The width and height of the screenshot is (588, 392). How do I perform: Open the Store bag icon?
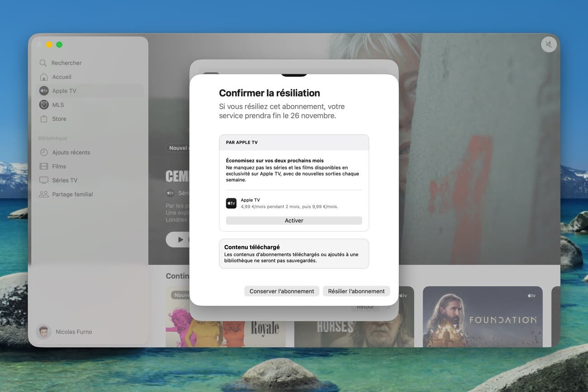coord(43,119)
